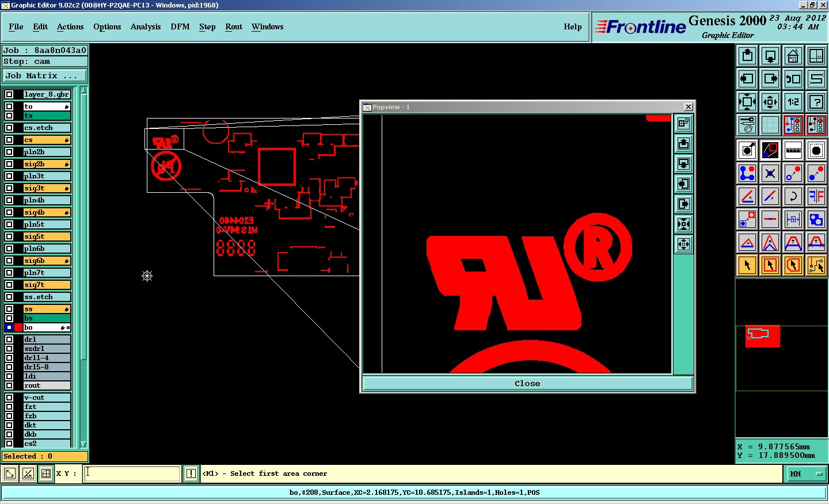
Task: Toggle the sig3t layer checkbox
Action: click(9, 188)
